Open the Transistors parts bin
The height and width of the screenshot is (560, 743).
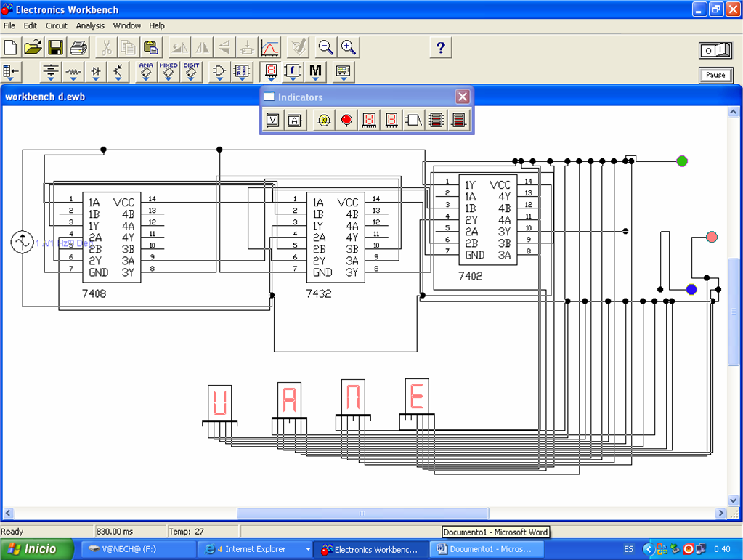pyautogui.click(x=118, y=71)
